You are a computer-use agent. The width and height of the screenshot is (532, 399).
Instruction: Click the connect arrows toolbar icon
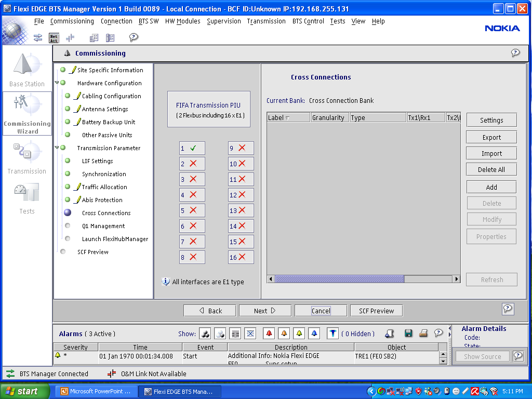click(x=38, y=37)
